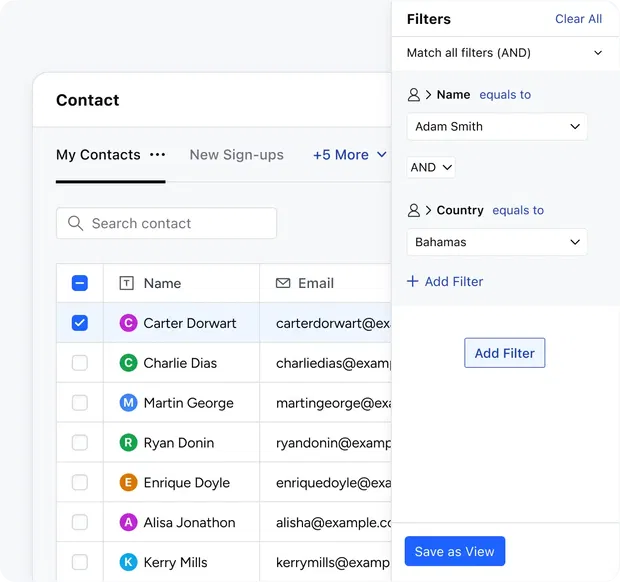
Task: Click the Kerry Mills avatar icon
Action: 129,562
